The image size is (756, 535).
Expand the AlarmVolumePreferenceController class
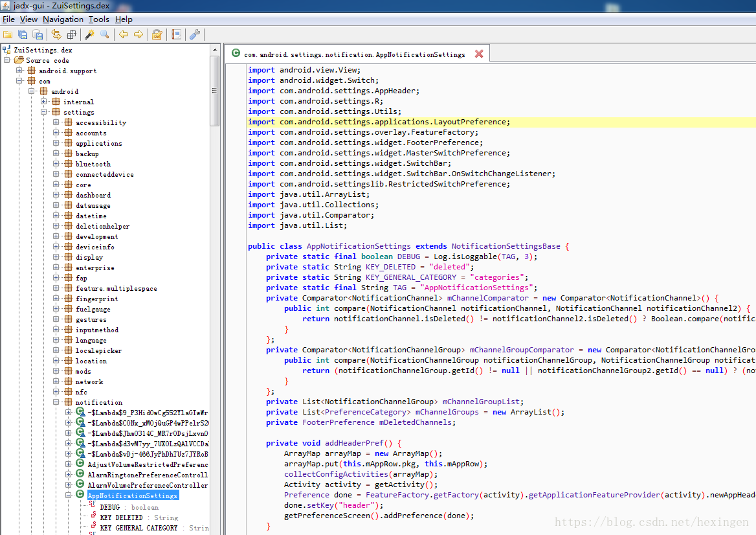click(x=69, y=485)
